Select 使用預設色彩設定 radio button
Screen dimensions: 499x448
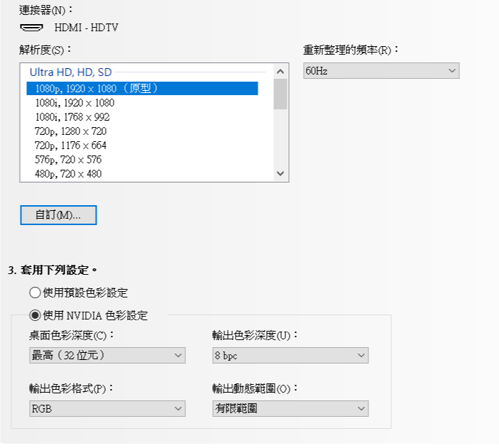35,293
